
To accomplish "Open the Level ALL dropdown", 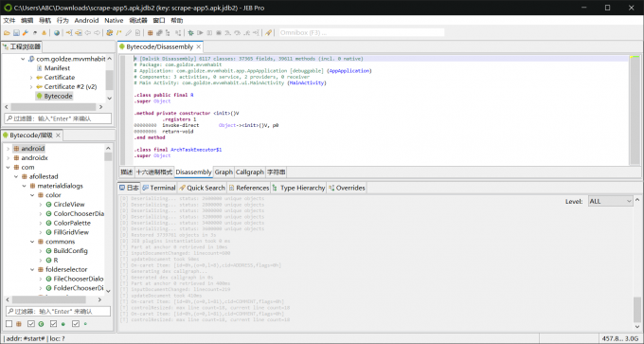I will tap(610, 201).
